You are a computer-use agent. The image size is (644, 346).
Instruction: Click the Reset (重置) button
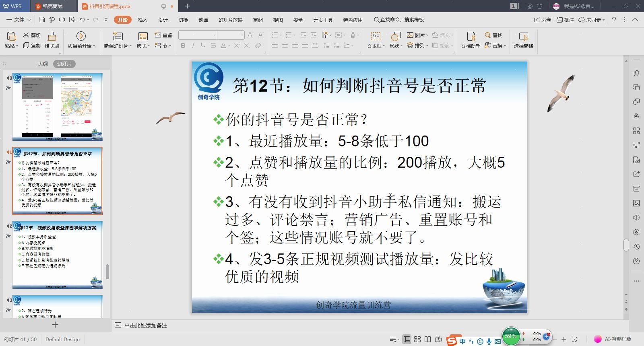(164, 35)
